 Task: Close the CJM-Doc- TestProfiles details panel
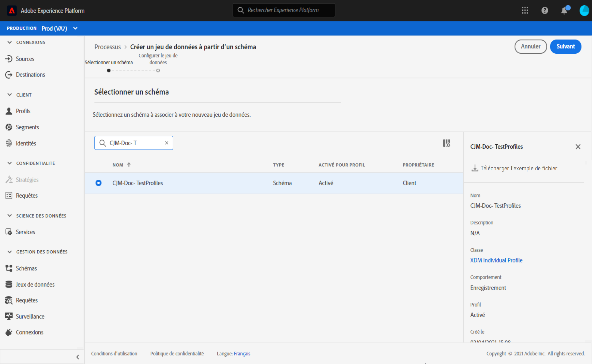click(x=578, y=147)
